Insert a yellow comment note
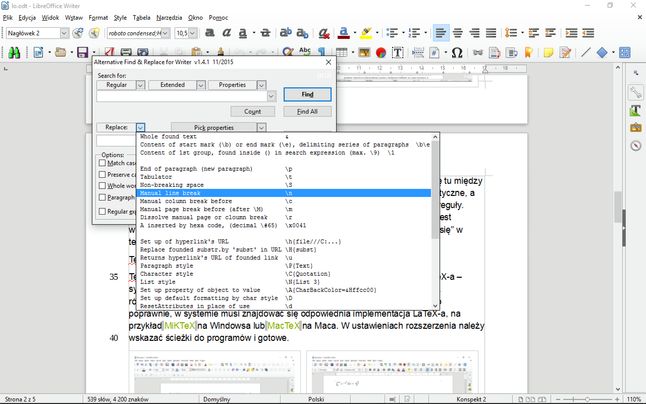646x404 pixels. point(548,52)
